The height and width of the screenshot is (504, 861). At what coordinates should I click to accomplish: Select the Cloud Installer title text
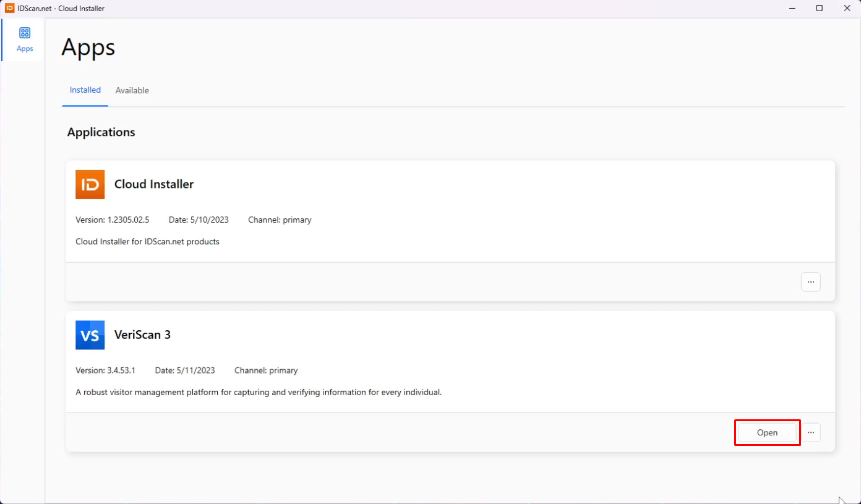(154, 184)
